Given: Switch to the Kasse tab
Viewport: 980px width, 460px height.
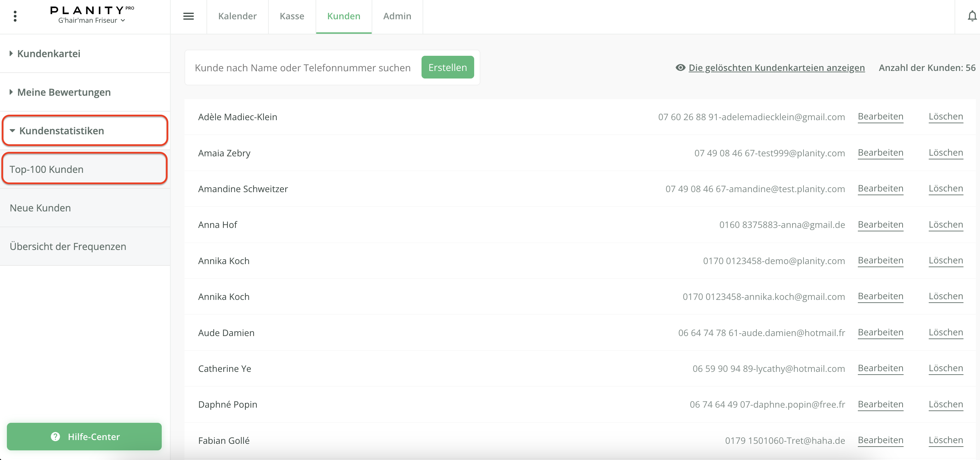Looking at the screenshot, I should (292, 16).
